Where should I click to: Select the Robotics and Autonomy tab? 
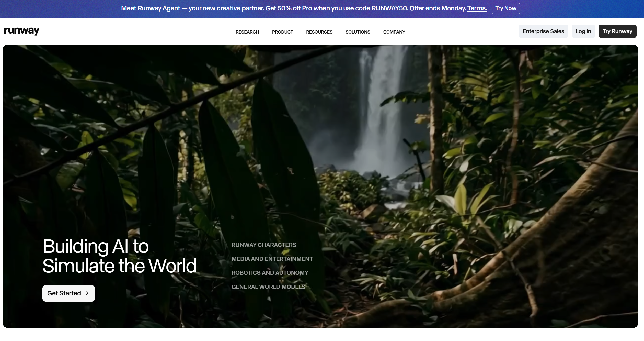[270, 273]
